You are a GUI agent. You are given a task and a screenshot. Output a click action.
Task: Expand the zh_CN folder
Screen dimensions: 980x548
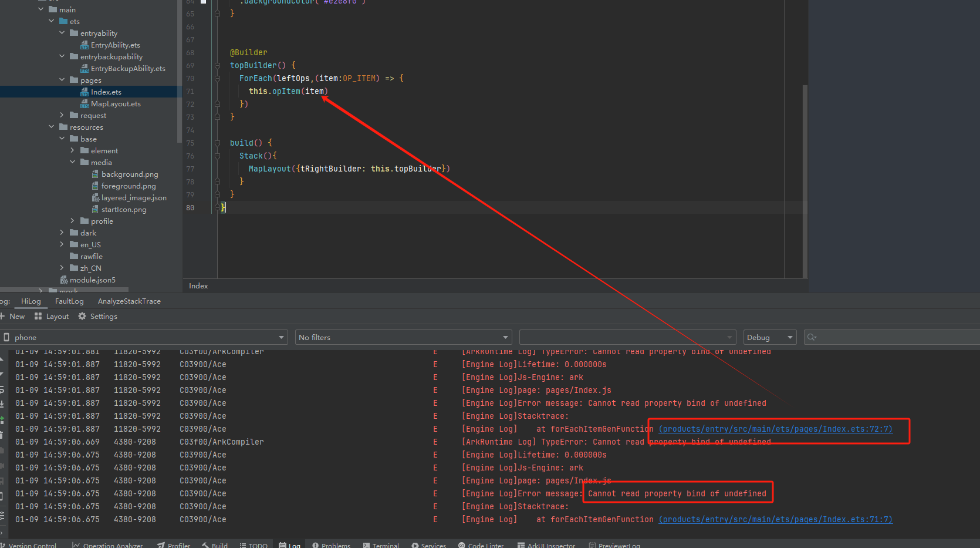click(x=62, y=268)
